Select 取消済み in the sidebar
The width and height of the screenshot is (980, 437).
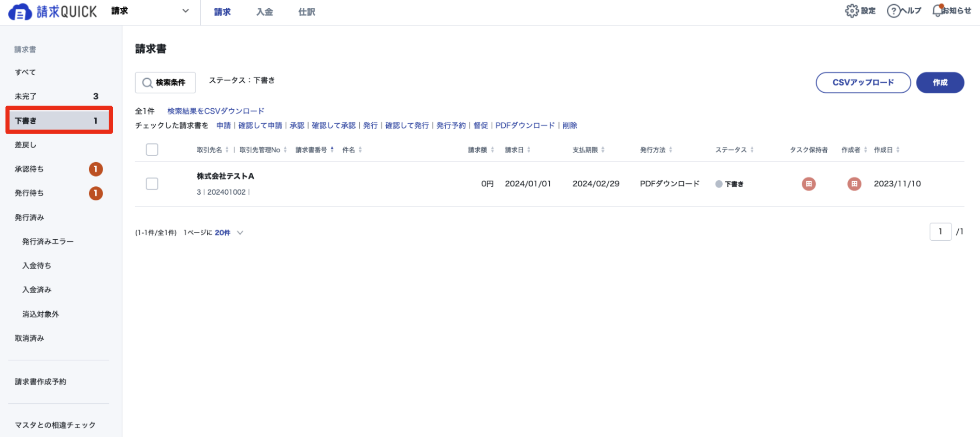click(30, 338)
